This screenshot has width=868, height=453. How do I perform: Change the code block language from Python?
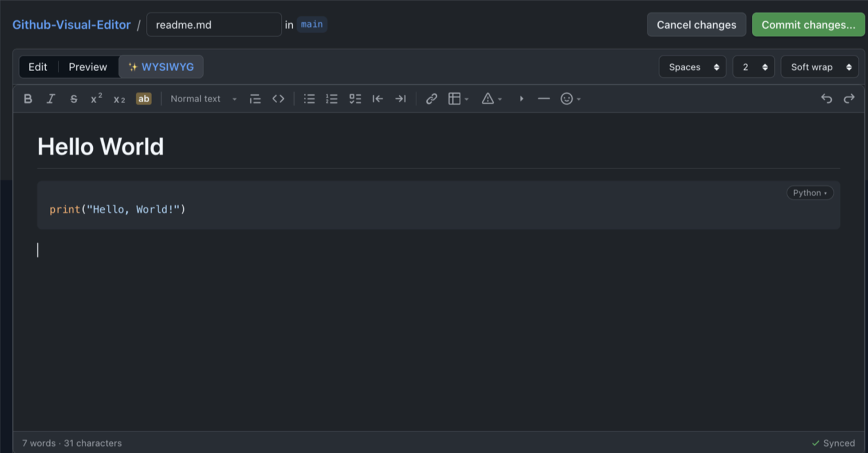click(810, 193)
